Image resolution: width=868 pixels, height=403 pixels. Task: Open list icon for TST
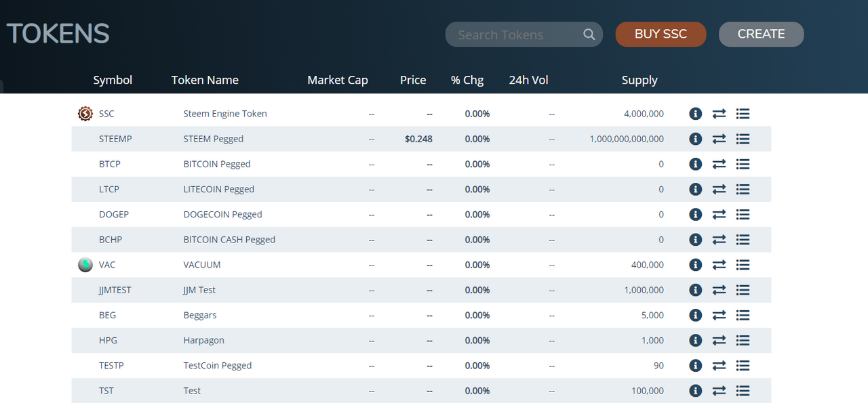pos(743,390)
